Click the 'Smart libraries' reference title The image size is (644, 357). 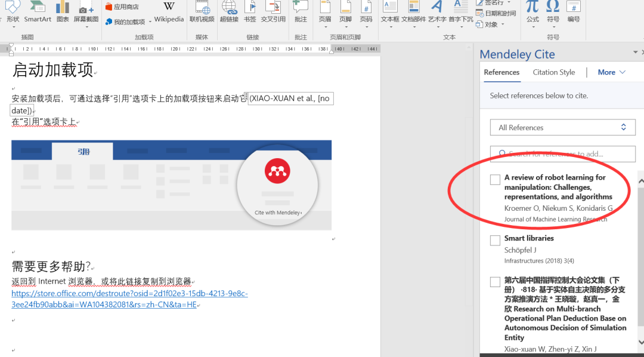point(529,238)
